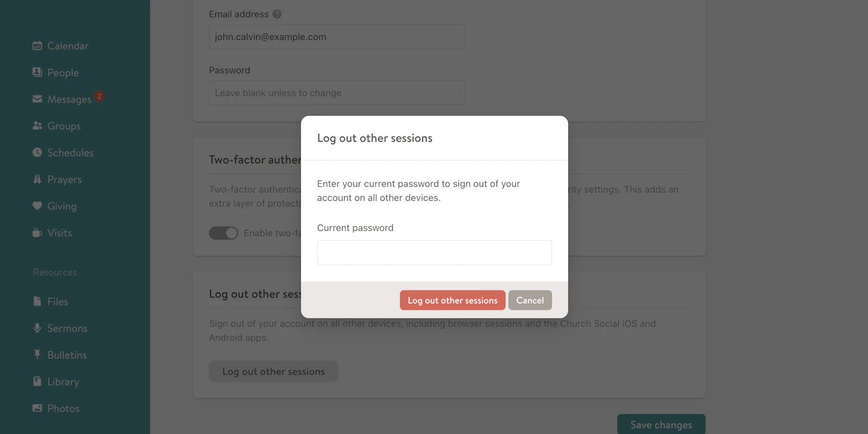Navigate to Groups via its icon
The height and width of the screenshot is (434, 868).
(36, 126)
